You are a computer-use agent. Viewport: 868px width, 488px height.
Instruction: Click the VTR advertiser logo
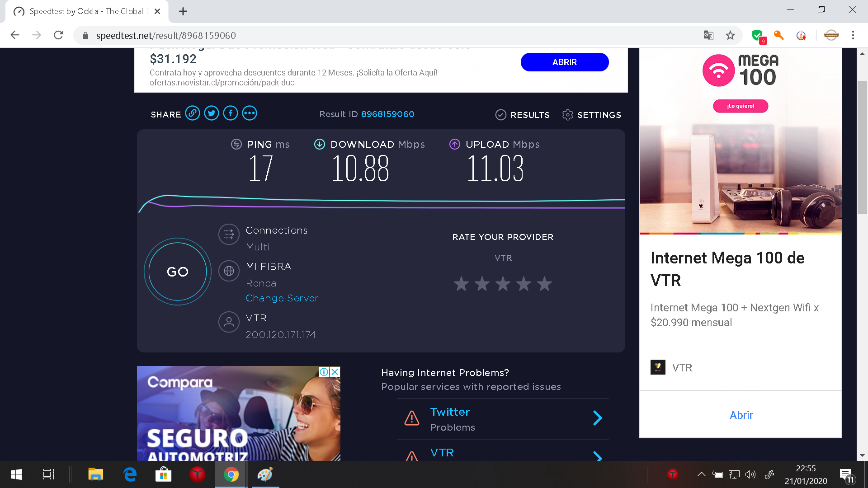point(658,367)
